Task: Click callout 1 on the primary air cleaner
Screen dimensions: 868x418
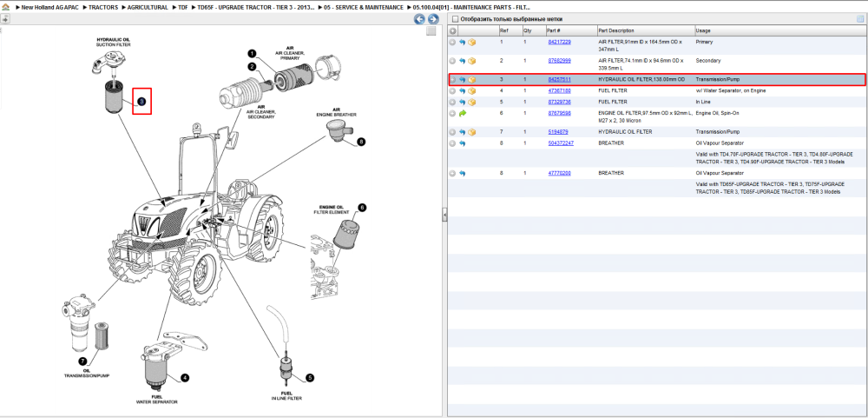Action: tap(252, 54)
